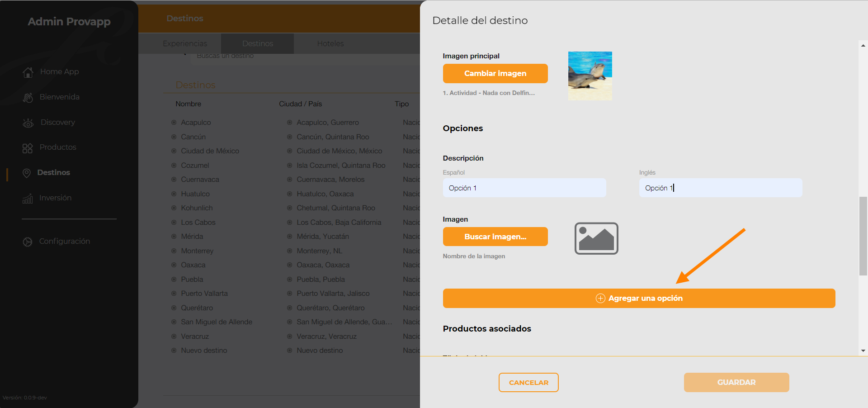Image resolution: width=868 pixels, height=408 pixels.
Task: Select Inversión menu entry
Action: 55,198
